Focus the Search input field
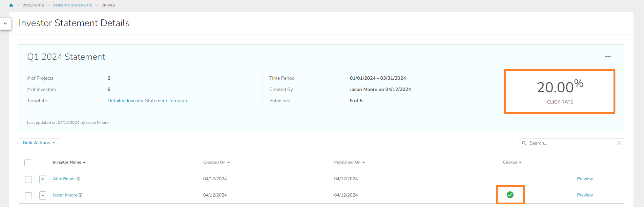644x207 pixels. [x=572, y=143]
